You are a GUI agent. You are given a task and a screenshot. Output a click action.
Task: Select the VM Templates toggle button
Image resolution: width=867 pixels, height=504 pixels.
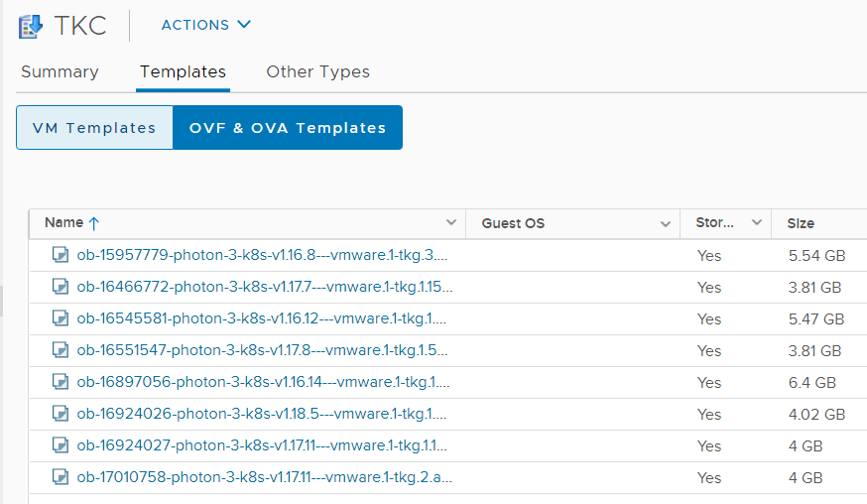pos(94,128)
